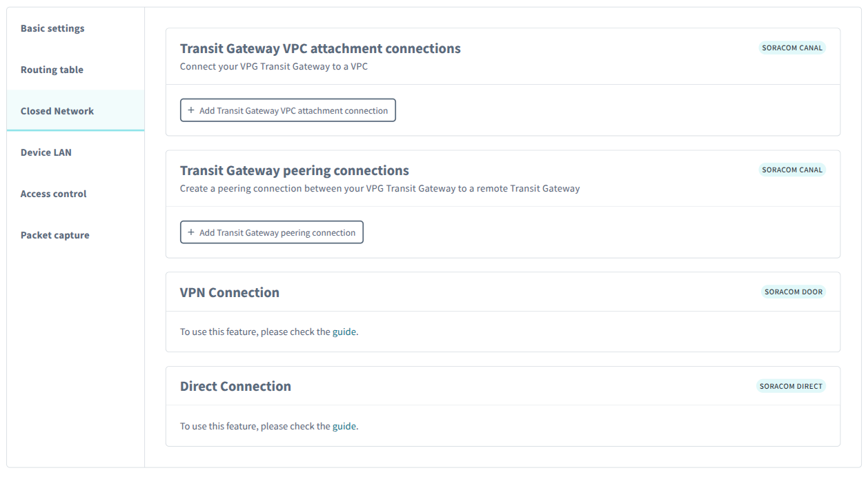Click the Transit Gateway peering connections heading
This screenshot has height=477, width=868.
pyautogui.click(x=294, y=170)
